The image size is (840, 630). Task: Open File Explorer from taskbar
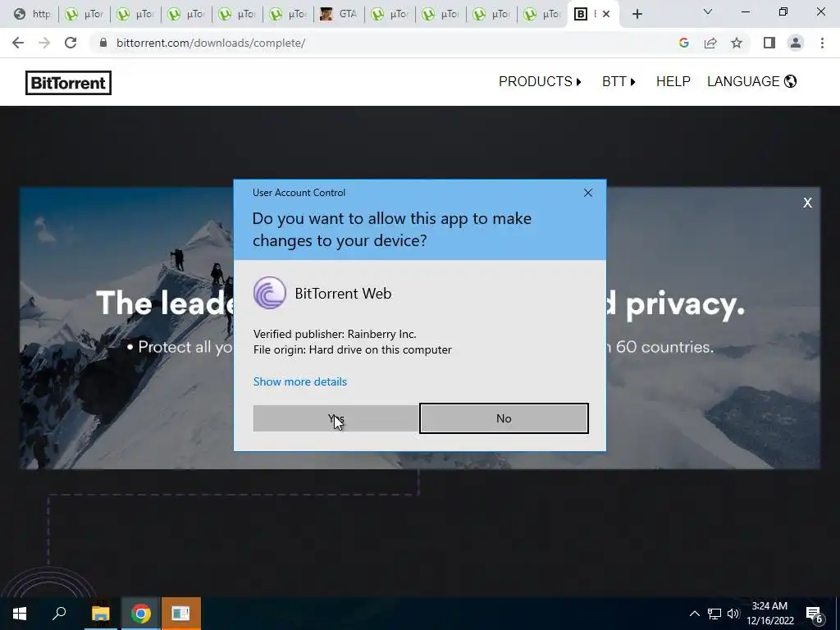100,614
